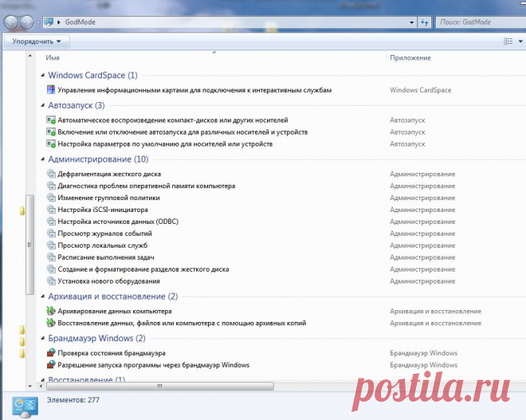The height and width of the screenshot is (420, 526).
Task: Click icon beside Просмотр локальных служб
Action: [51, 245]
